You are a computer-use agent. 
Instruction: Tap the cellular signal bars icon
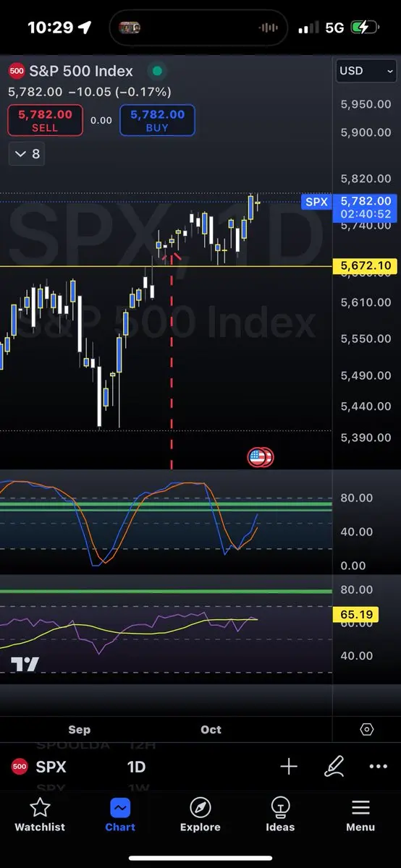(309, 27)
